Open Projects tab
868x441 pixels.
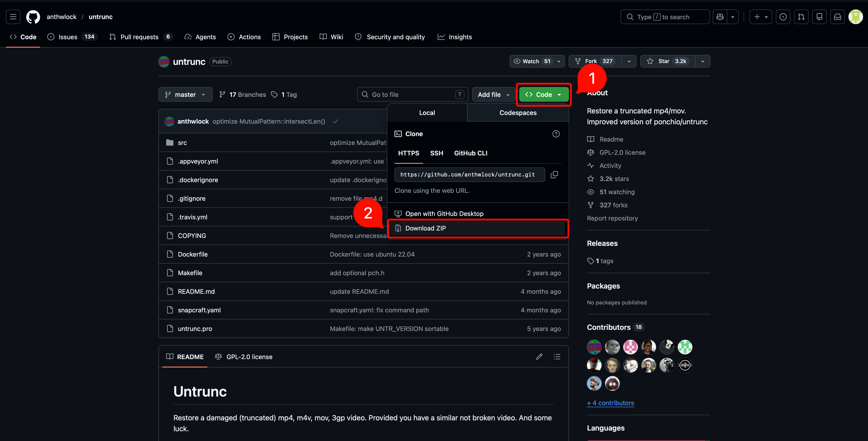[290, 37]
